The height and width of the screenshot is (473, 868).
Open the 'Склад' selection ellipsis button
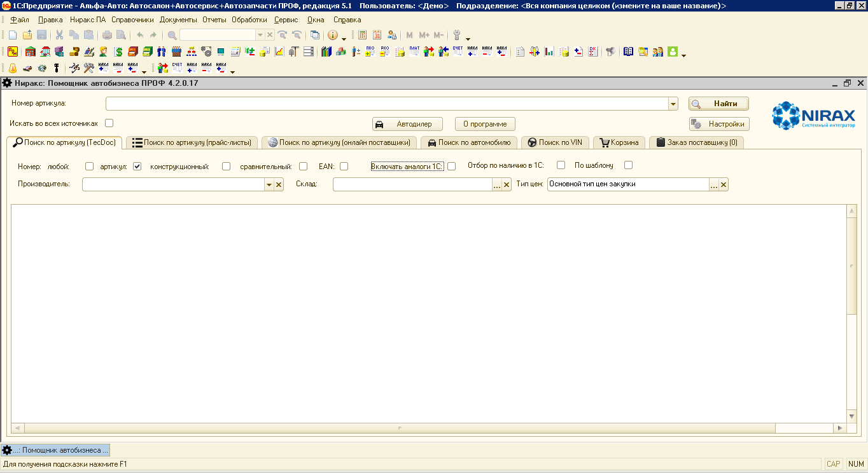[x=497, y=184]
